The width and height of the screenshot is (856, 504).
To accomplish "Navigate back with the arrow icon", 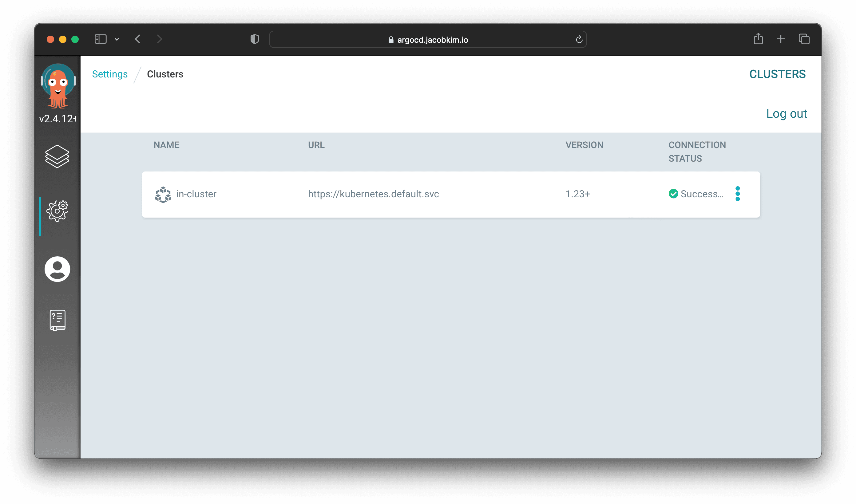I will click(137, 39).
